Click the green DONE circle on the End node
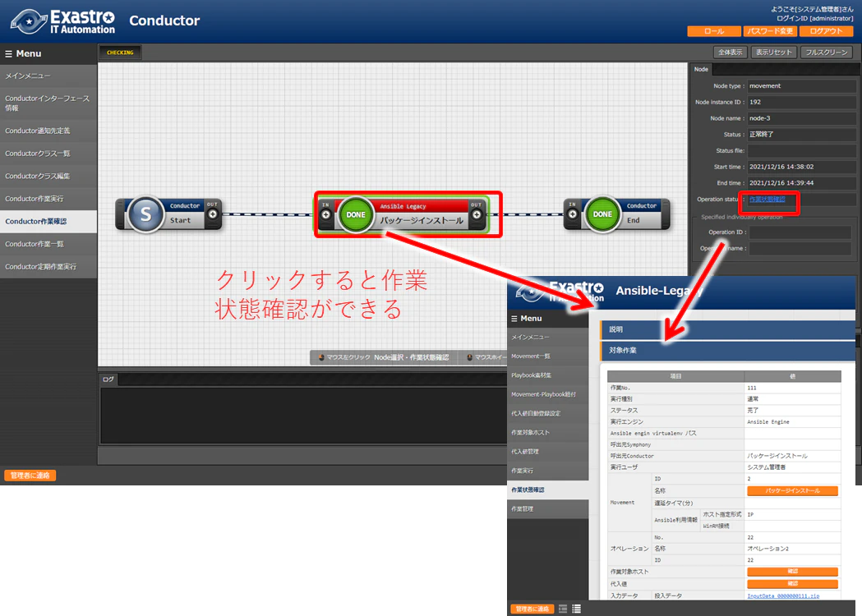862x616 pixels. (602, 214)
